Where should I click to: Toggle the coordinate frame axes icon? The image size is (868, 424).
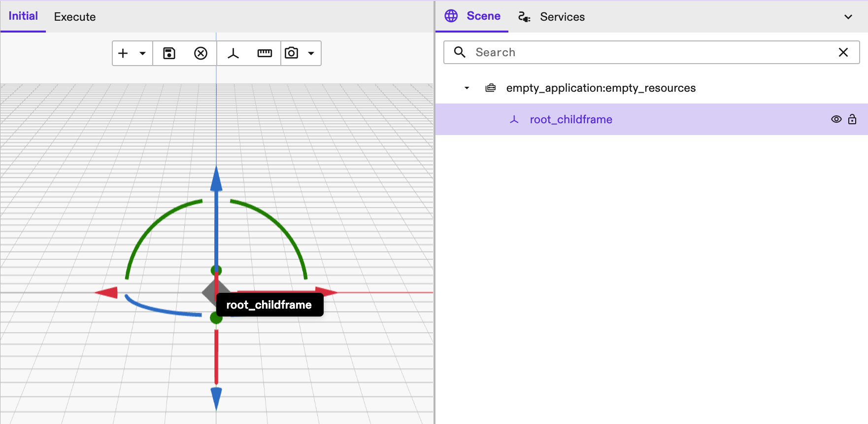click(233, 53)
